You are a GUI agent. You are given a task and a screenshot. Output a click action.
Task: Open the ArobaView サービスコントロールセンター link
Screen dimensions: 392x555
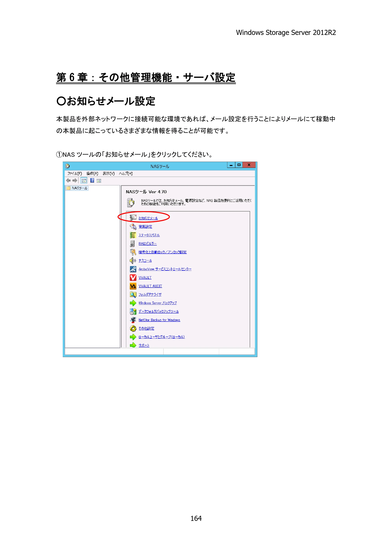click(x=165, y=269)
